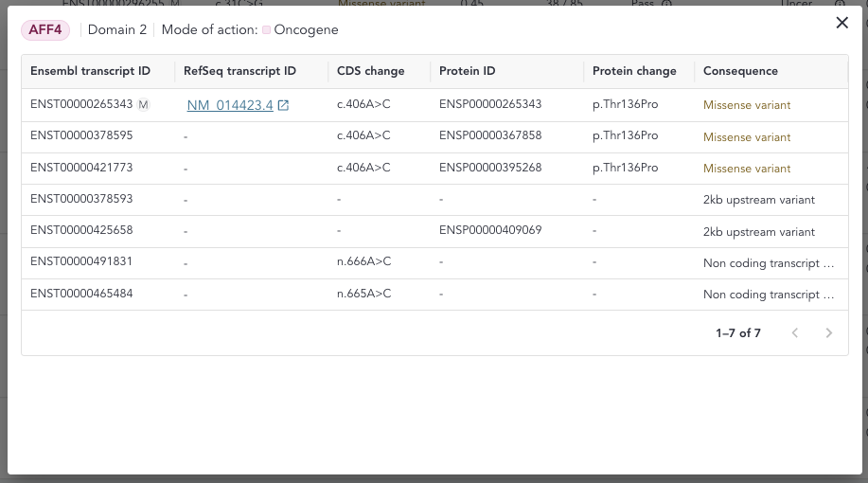
Task: Click the Consequence column header
Action: pos(740,71)
